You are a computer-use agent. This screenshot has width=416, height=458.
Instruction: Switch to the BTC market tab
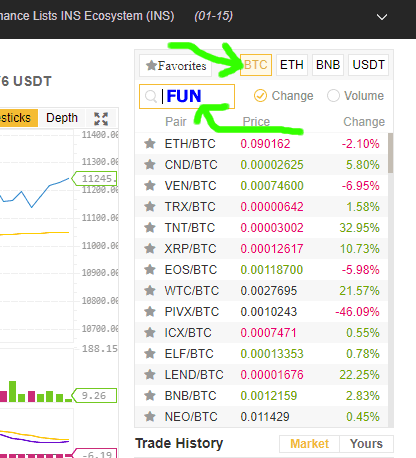point(256,65)
